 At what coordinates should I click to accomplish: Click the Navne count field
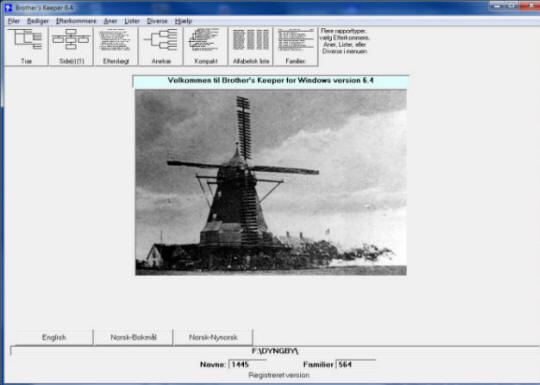247,364
